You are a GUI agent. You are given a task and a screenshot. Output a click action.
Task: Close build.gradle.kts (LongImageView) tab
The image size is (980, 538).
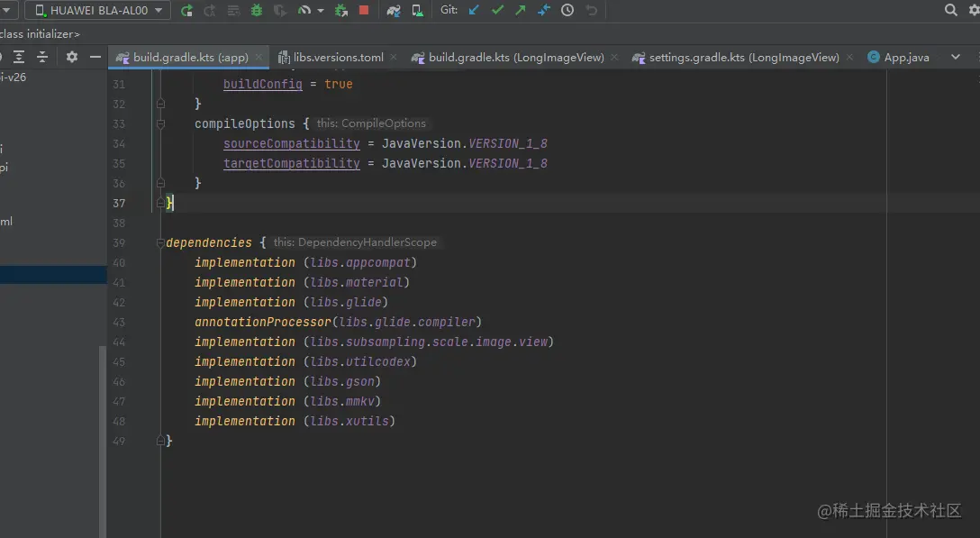coord(613,57)
